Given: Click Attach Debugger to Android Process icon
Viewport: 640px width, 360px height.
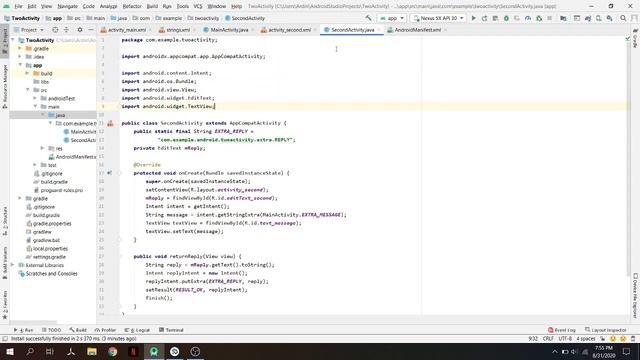Looking at the screenshot, I should (539, 18).
